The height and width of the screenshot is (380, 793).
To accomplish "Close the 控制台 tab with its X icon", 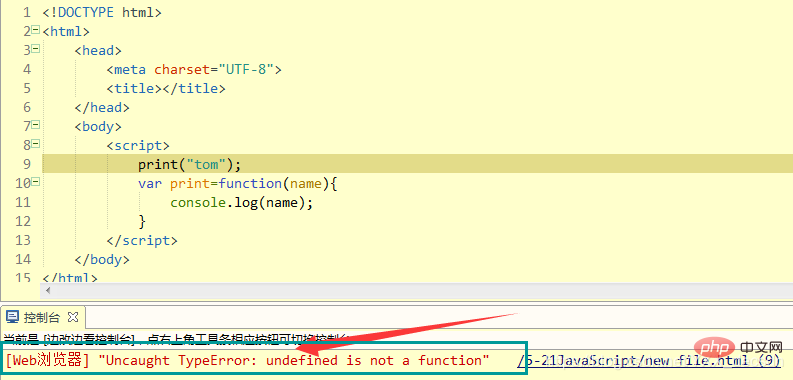I will click(x=73, y=317).
